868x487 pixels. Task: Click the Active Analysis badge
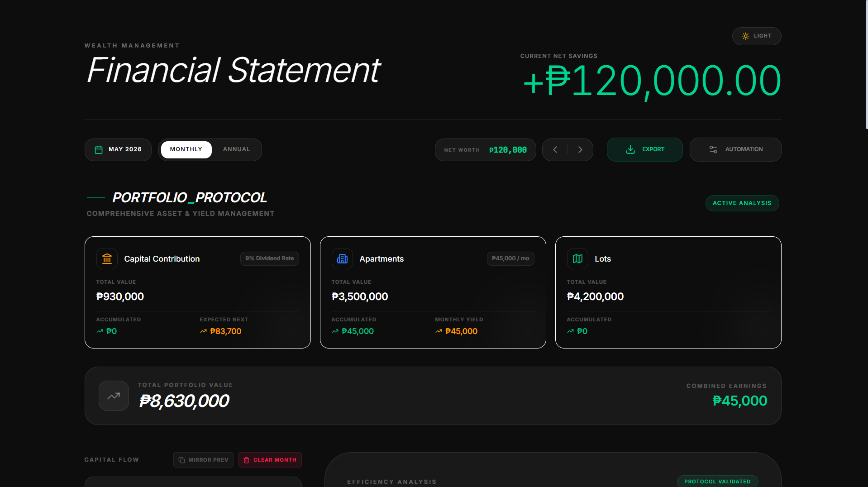(742, 203)
